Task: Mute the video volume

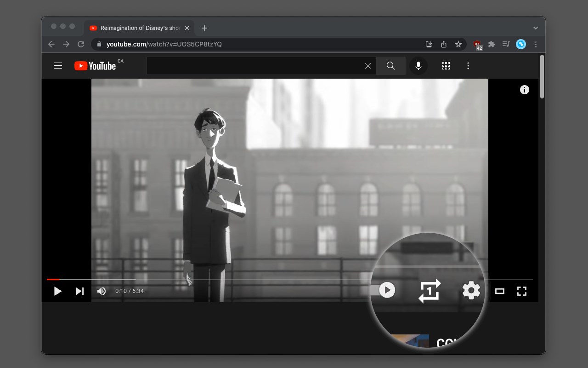Action: 102,291
